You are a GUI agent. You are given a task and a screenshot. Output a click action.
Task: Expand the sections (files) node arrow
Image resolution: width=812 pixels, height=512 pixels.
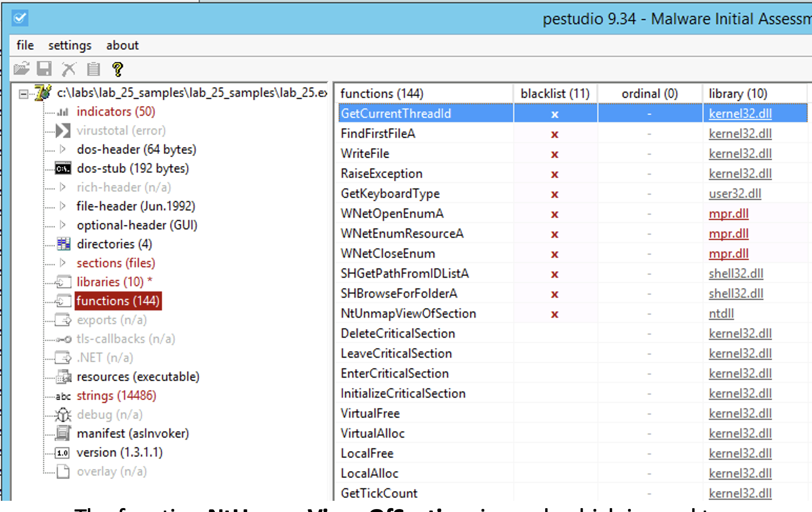click(x=63, y=263)
